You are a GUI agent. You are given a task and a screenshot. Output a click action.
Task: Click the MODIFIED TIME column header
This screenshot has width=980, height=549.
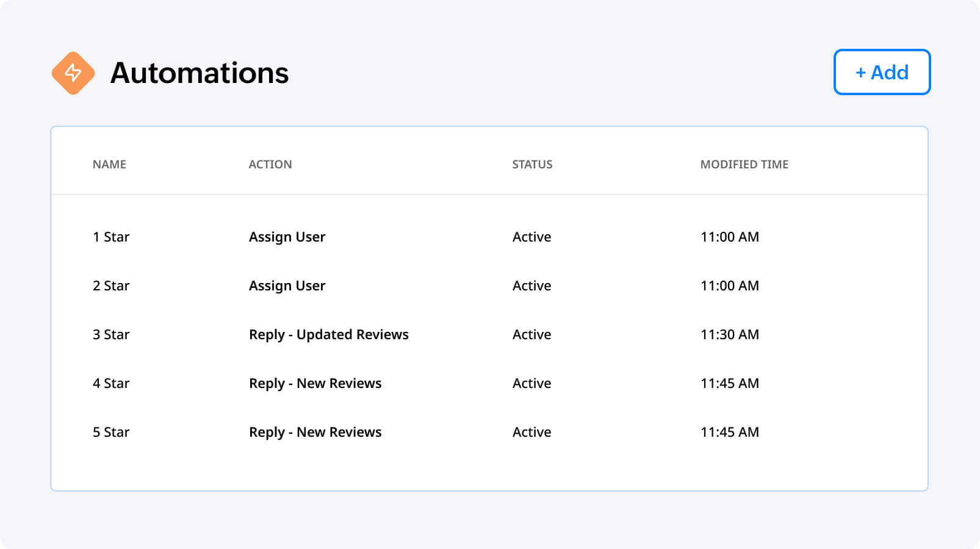pos(744,164)
